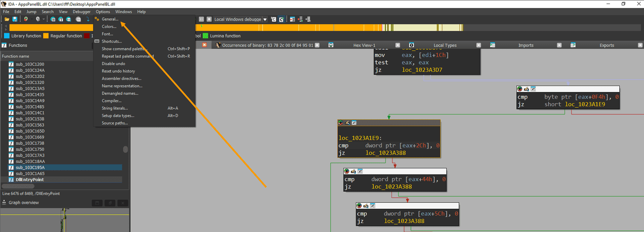This screenshot has height=232, width=644.
Task: Click the Graph overview panel icon
Action: point(5,202)
